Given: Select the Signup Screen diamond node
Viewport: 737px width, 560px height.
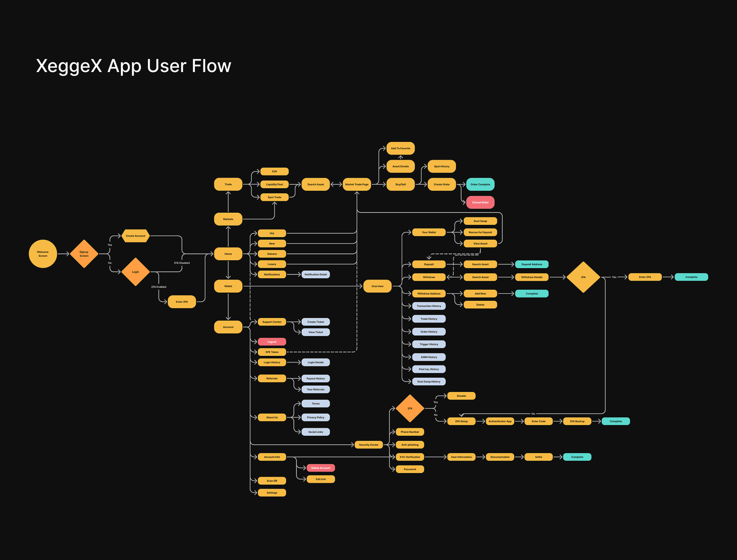Looking at the screenshot, I should tap(84, 254).
